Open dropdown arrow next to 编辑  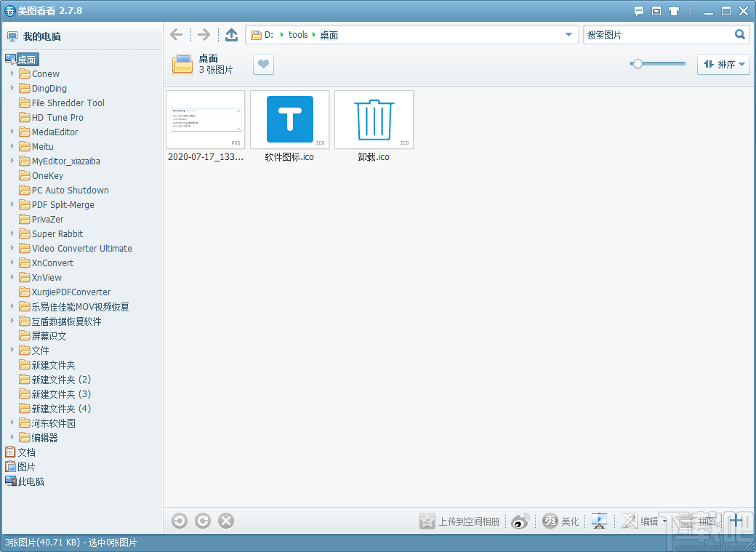tap(664, 521)
